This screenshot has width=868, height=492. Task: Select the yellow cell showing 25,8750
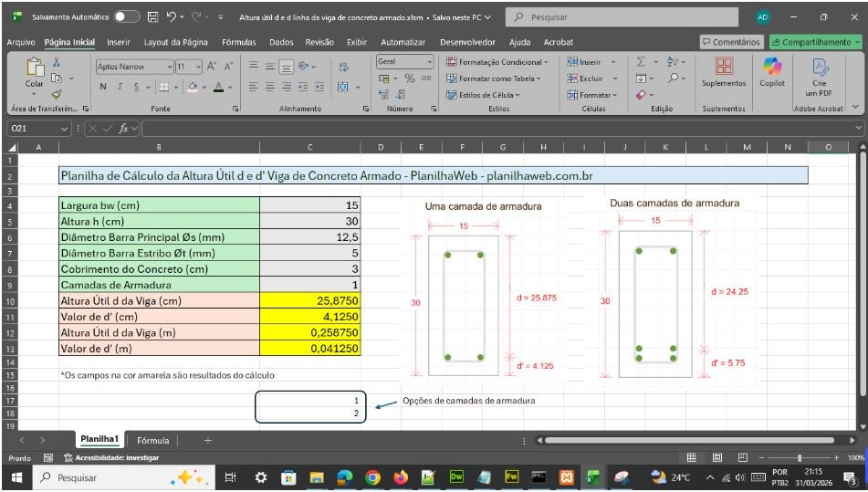310,300
